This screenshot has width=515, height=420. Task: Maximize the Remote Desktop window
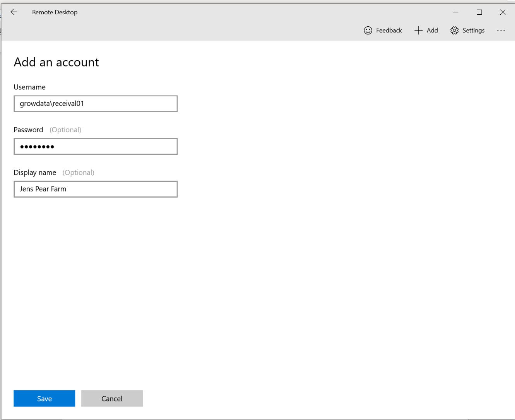pyautogui.click(x=479, y=12)
